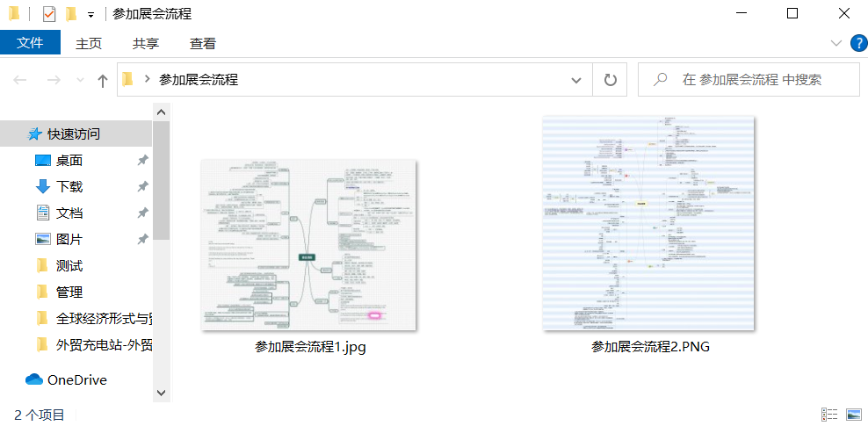Switch to the 主页 ribbon tab
The width and height of the screenshot is (868, 426).
click(89, 44)
